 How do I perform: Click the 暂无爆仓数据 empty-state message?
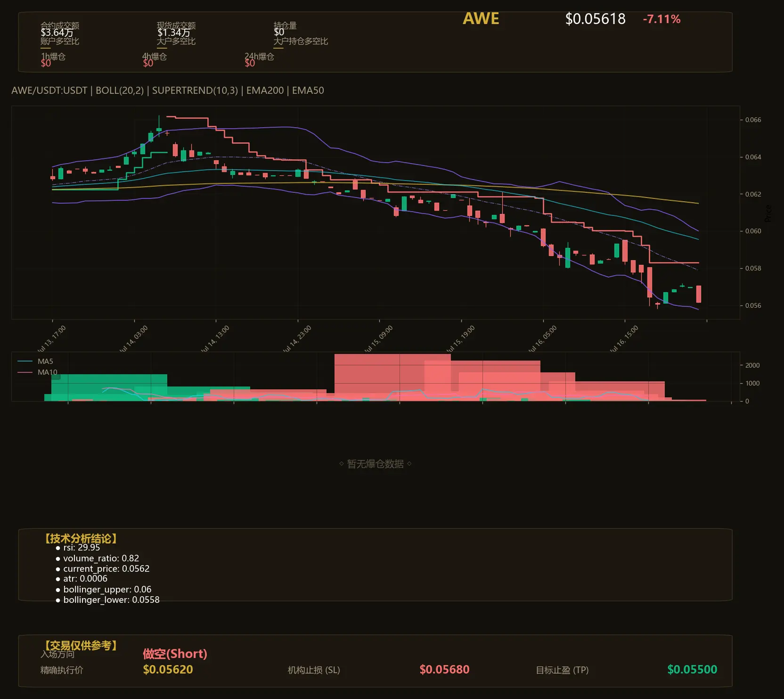coord(376,464)
